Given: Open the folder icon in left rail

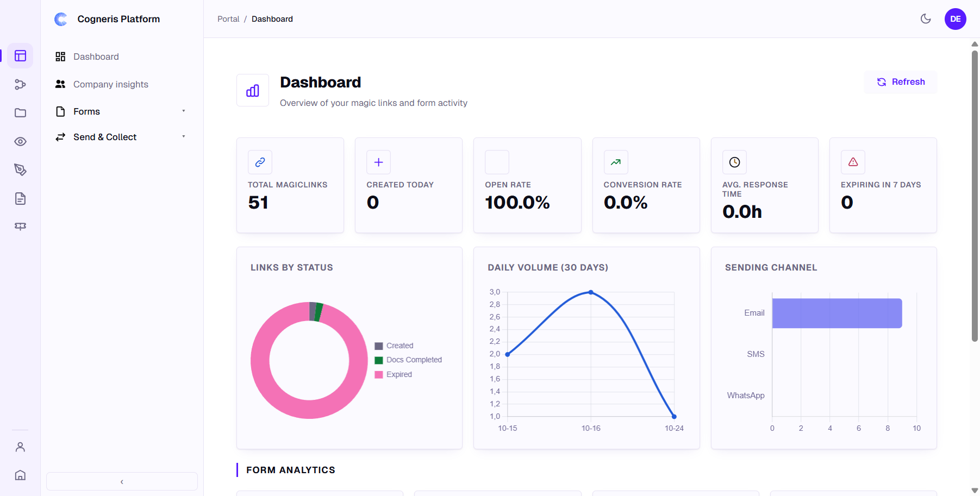Looking at the screenshot, I should pos(20,113).
